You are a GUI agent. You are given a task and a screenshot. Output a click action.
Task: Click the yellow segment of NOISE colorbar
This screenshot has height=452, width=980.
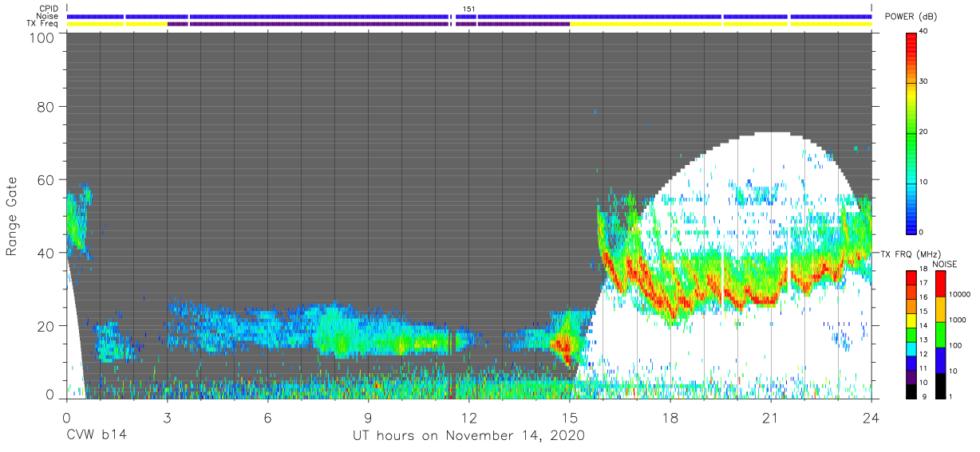coord(939,309)
